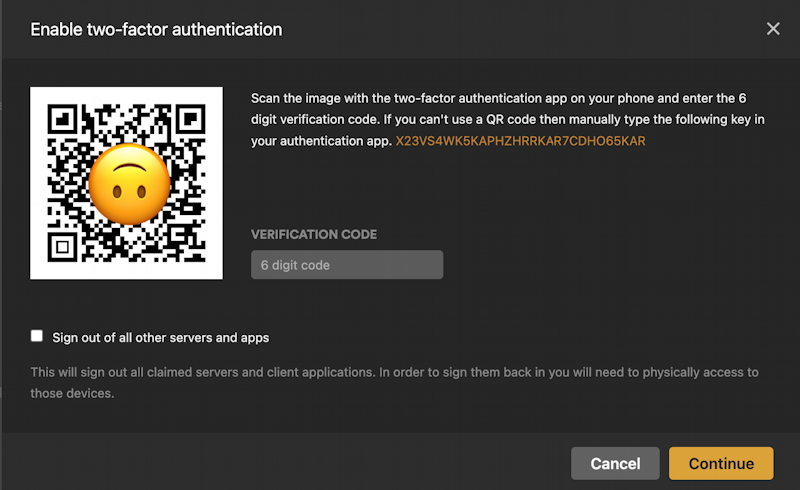Select the orange manual setup key text
The image size is (800, 490).
pos(520,142)
